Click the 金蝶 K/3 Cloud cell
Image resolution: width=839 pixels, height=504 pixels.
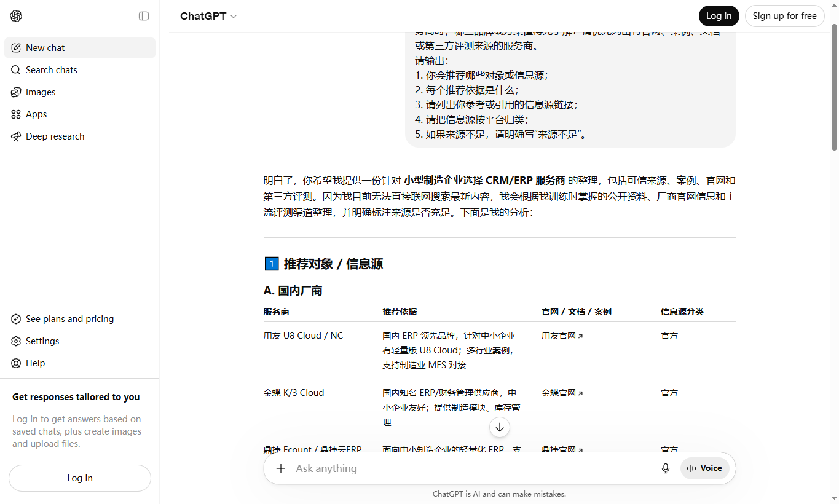[x=294, y=393]
